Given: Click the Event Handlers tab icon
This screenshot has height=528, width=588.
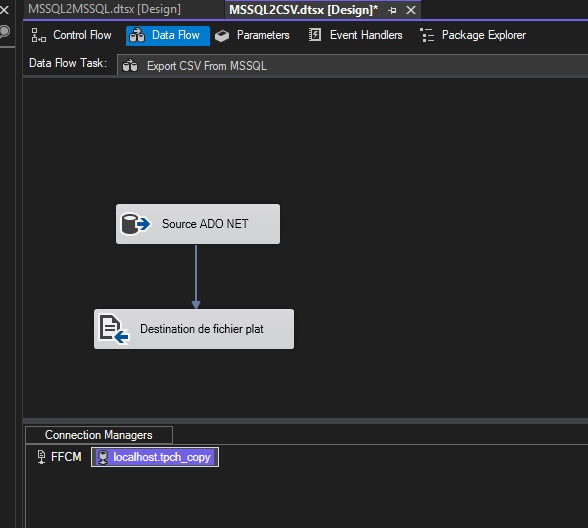Looking at the screenshot, I should tap(315, 35).
